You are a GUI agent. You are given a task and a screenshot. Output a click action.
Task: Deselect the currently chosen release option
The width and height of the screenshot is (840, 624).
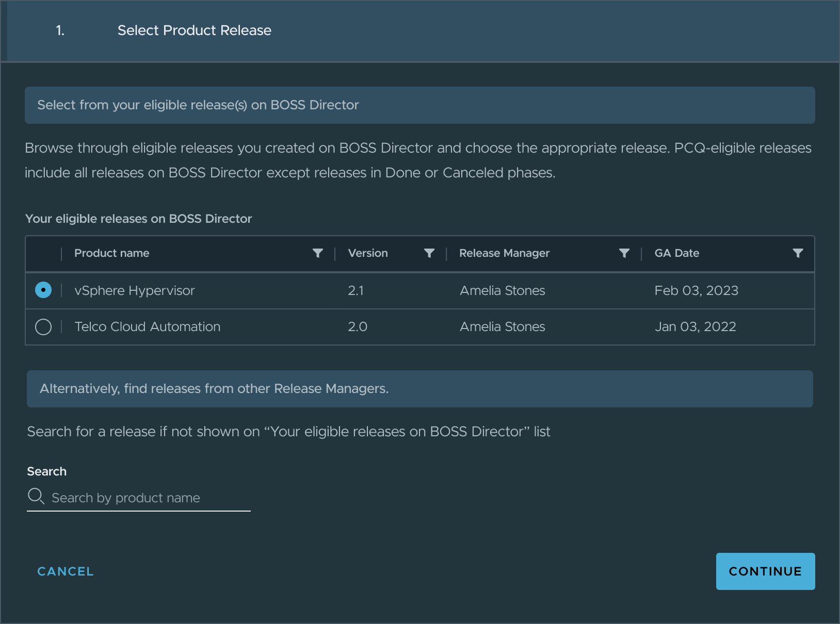[x=43, y=290]
